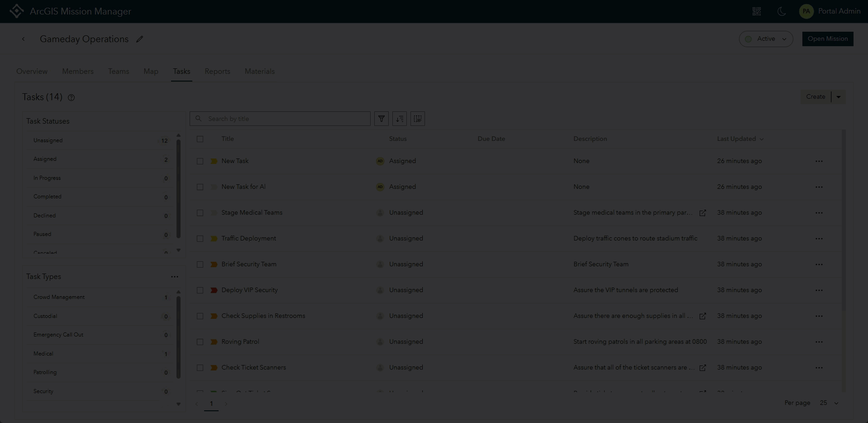Viewport: 868px width, 423px height.
Task: Toggle dark mode with the moon icon
Action: (782, 11)
